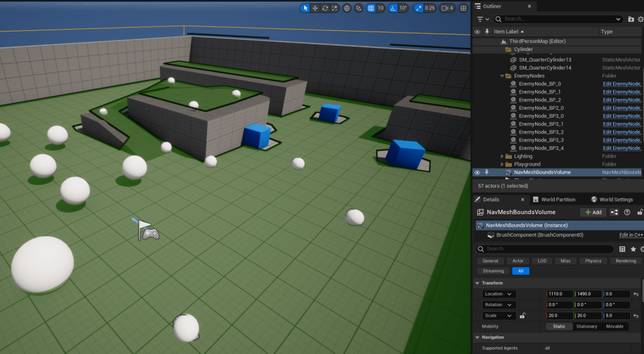Click the Add component button
The image size is (644, 354).
[x=593, y=212]
